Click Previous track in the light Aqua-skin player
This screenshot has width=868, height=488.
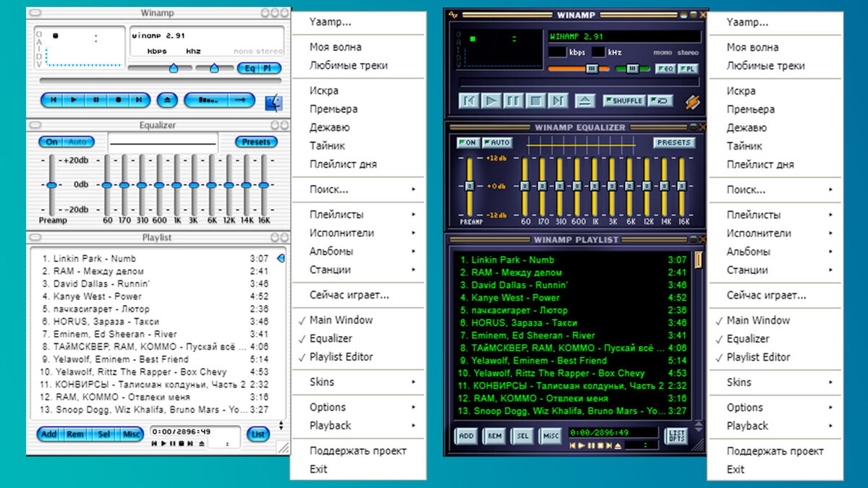coord(53,100)
